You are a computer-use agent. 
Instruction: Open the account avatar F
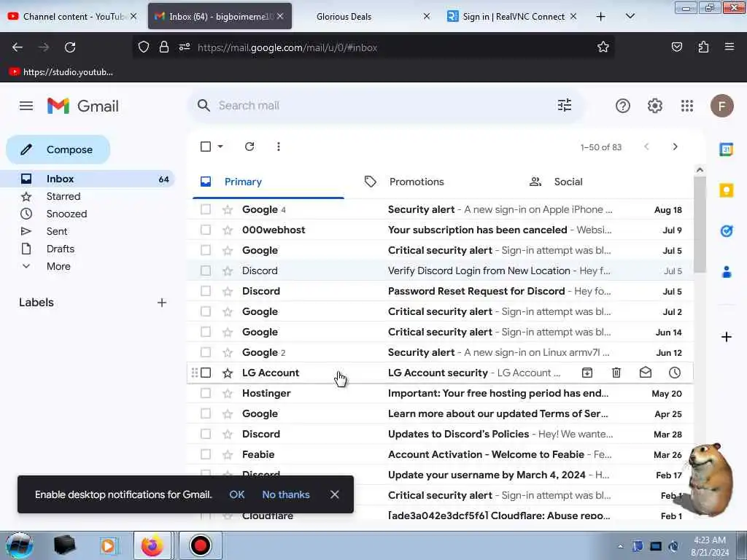pos(721,106)
